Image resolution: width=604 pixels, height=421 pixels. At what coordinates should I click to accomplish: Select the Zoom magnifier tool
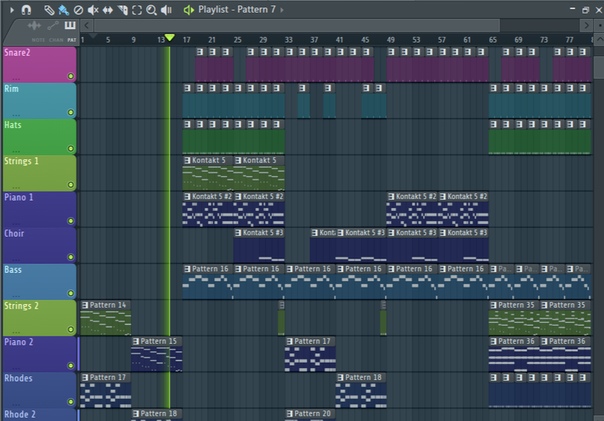(x=151, y=10)
